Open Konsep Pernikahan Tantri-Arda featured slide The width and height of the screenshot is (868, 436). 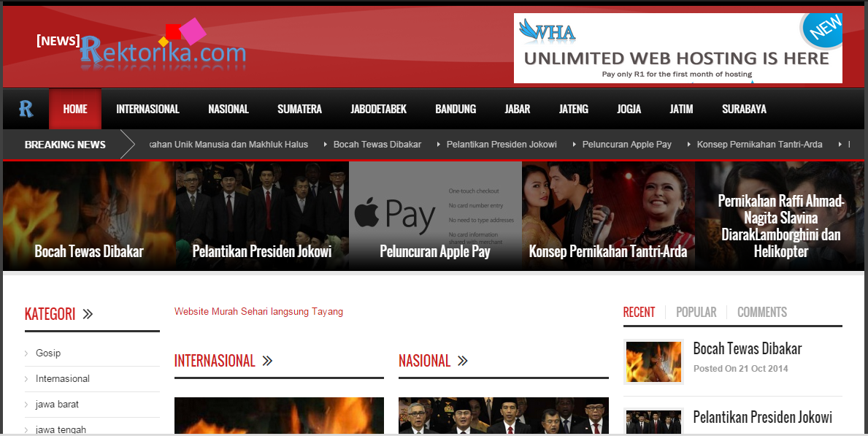click(607, 215)
